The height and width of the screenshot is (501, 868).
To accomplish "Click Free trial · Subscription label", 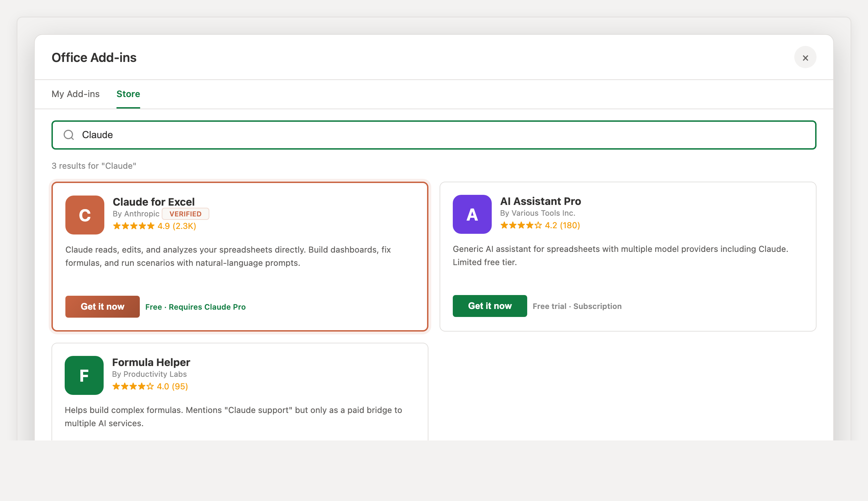I will pyautogui.click(x=577, y=306).
